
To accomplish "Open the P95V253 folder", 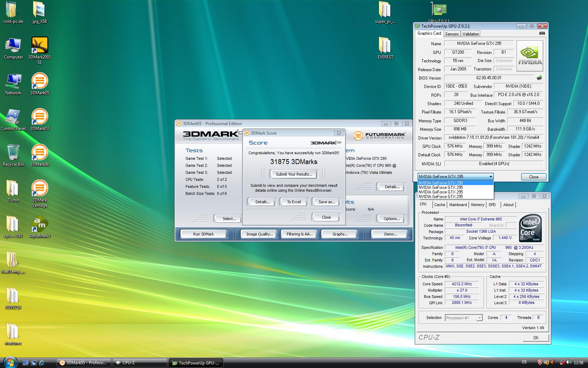I will (13, 299).
